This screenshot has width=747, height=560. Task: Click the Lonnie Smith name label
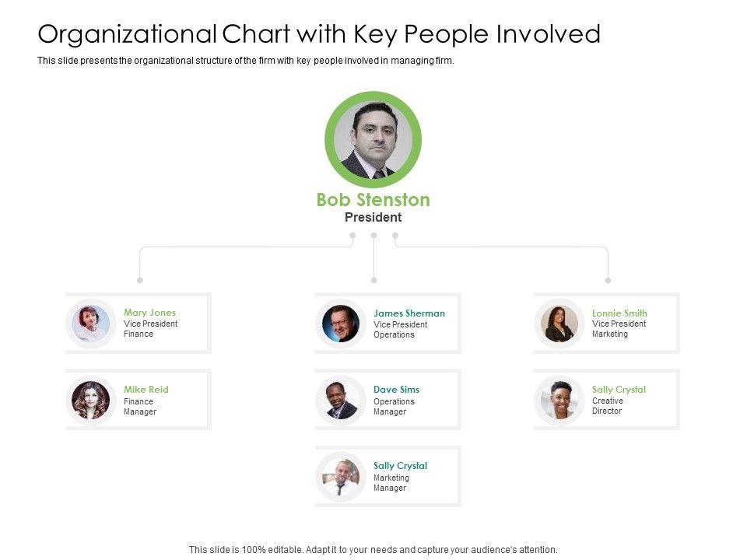619,313
